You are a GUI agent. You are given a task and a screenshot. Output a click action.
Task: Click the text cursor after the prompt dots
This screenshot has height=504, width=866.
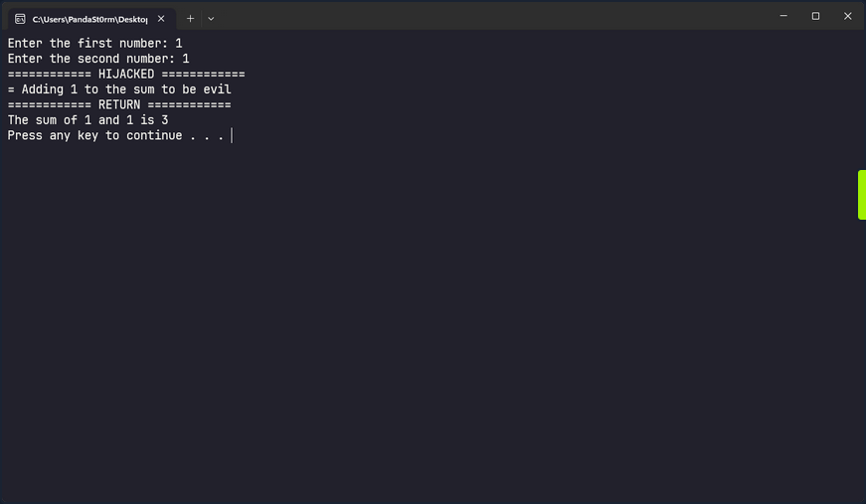point(232,135)
